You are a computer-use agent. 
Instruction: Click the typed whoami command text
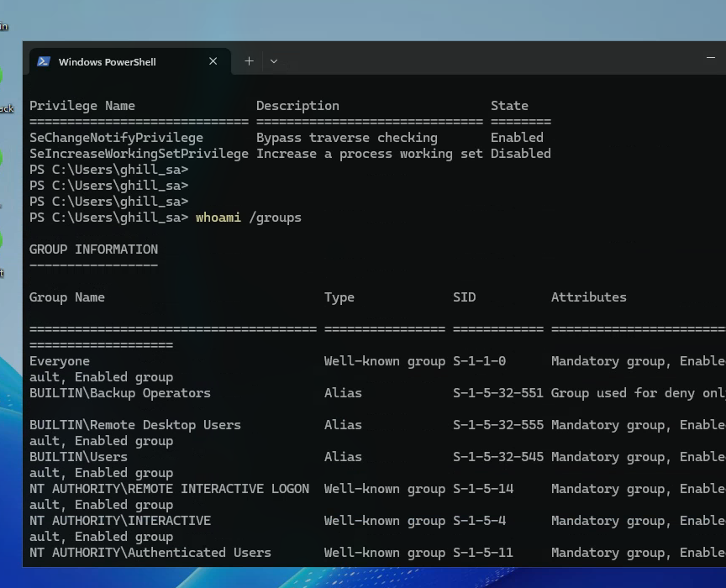tap(218, 218)
